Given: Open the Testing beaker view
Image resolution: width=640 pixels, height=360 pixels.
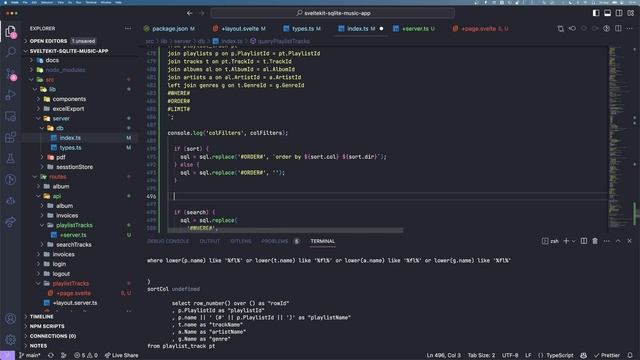Looking at the screenshot, I should click(11, 158).
